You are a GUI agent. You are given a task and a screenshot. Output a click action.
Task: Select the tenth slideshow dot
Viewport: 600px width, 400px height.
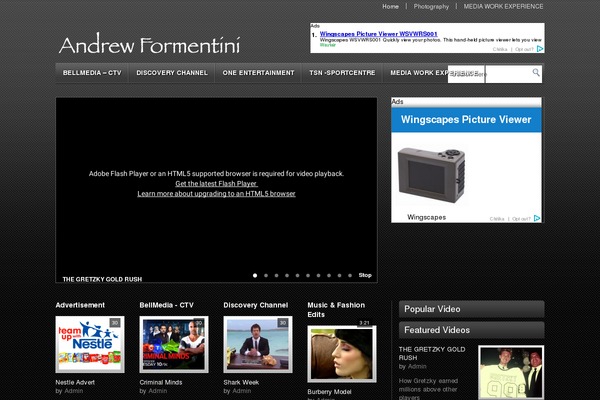tap(350, 276)
